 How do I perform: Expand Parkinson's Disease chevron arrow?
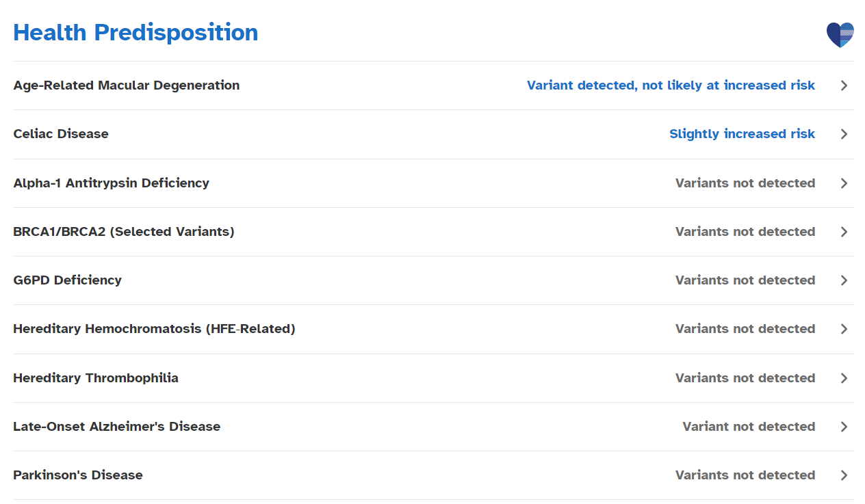click(844, 475)
